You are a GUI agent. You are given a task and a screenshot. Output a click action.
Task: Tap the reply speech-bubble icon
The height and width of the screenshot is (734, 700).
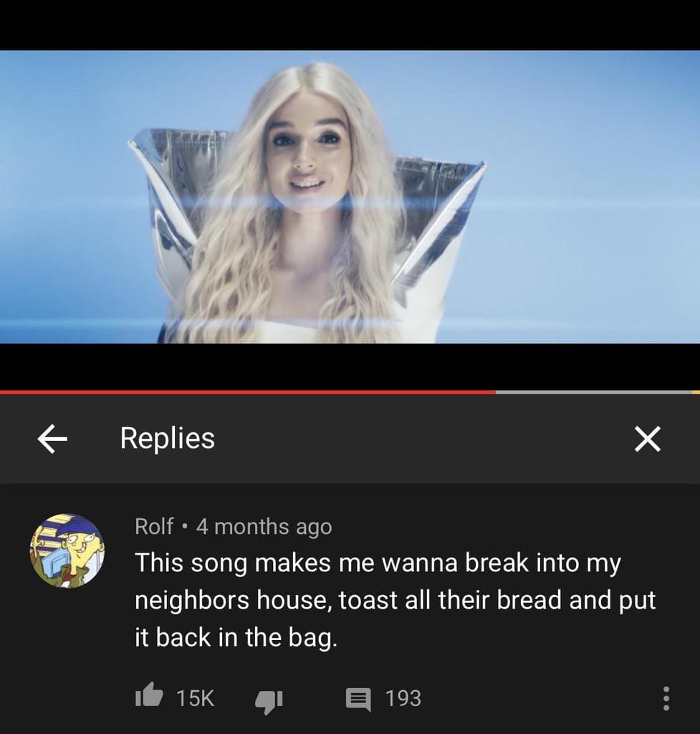(x=358, y=699)
